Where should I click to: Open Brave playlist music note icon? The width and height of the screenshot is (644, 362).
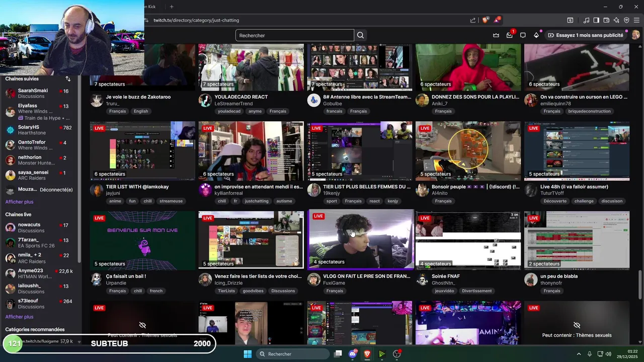pos(586,20)
